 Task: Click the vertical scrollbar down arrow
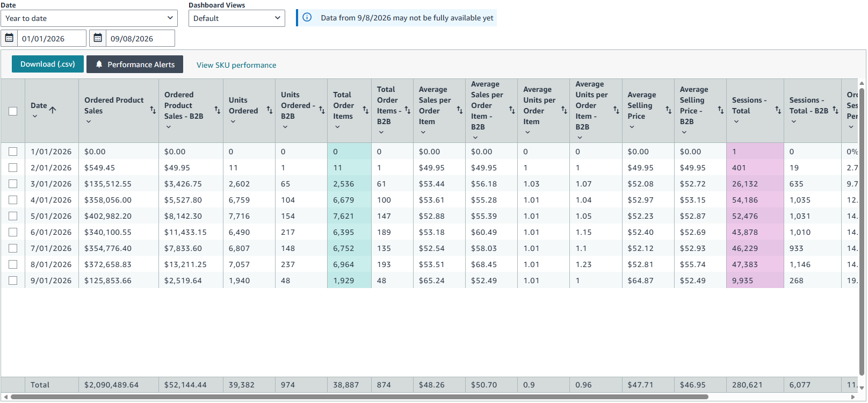[862, 387]
